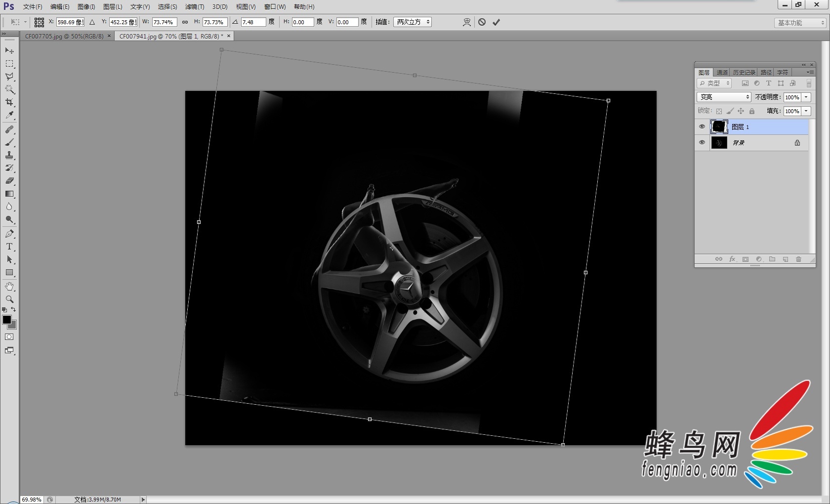830x504 pixels.
Task: Select the Rectangular Marquee tool
Action: 9,64
